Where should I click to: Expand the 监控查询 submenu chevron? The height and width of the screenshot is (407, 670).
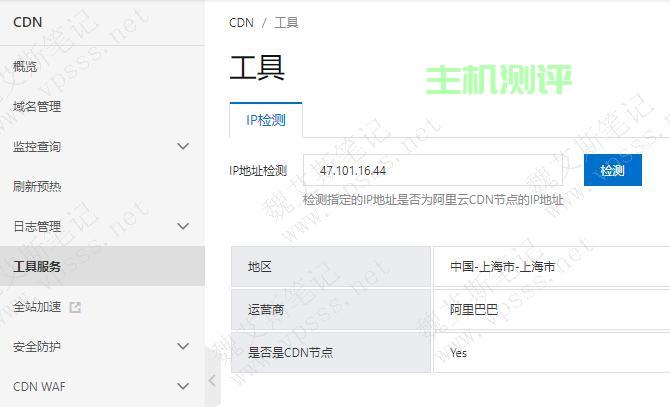(x=182, y=147)
